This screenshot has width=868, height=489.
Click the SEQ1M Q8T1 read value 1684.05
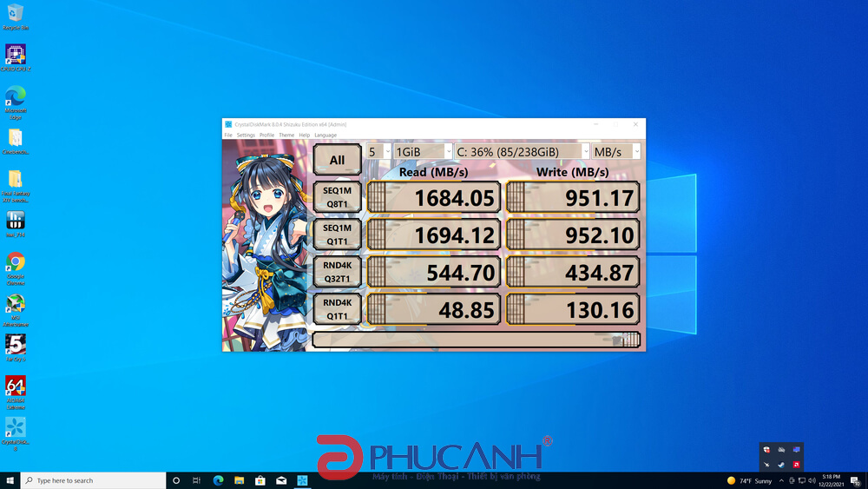tap(433, 197)
